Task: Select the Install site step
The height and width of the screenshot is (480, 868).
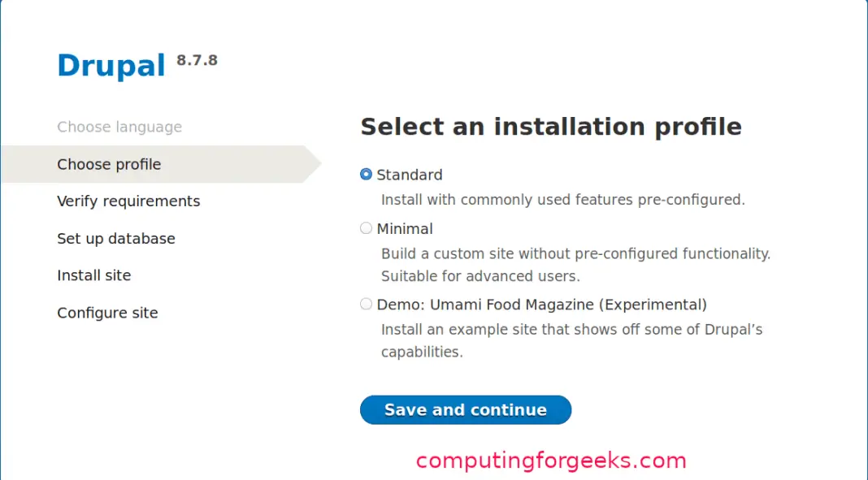Action: 93,275
